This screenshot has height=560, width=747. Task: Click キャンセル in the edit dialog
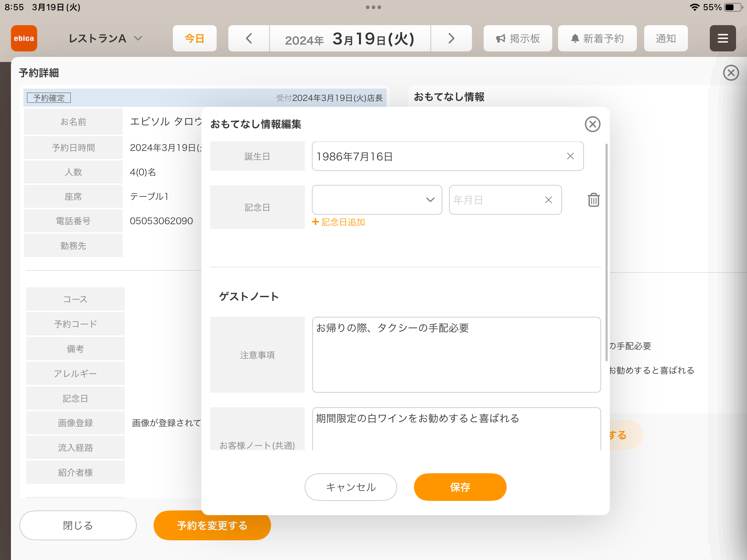pyautogui.click(x=351, y=487)
